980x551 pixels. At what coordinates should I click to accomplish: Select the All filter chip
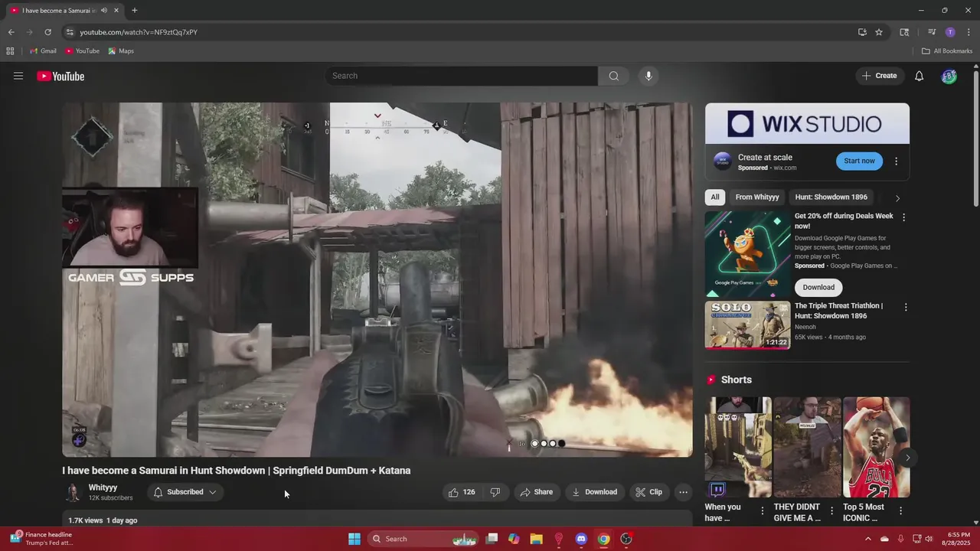(714, 197)
